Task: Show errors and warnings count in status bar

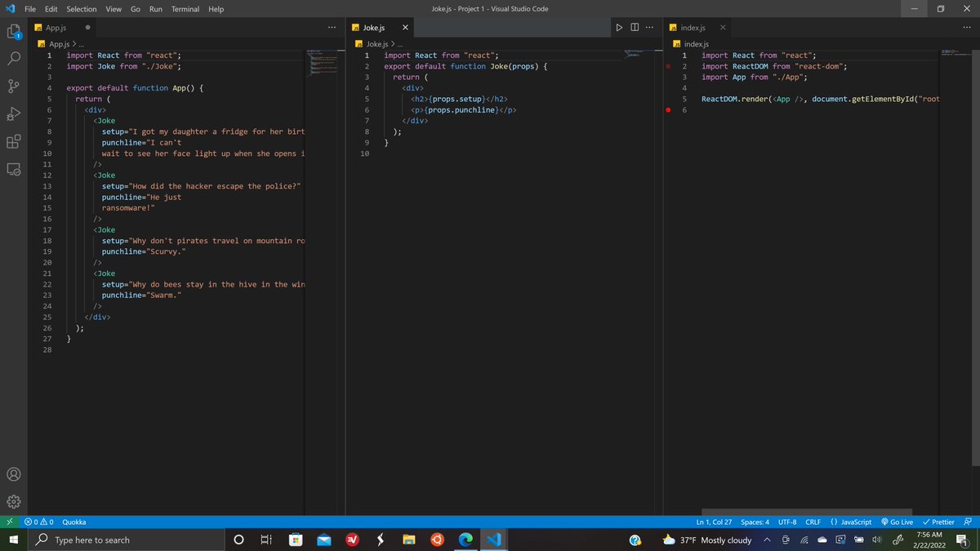Action: 39,522
